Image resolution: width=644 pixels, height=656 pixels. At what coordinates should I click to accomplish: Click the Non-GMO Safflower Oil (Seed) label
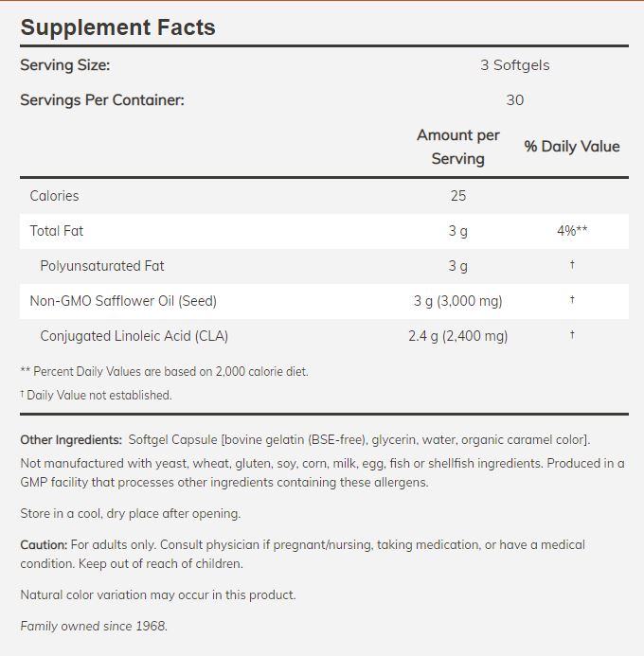(x=123, y=301)
